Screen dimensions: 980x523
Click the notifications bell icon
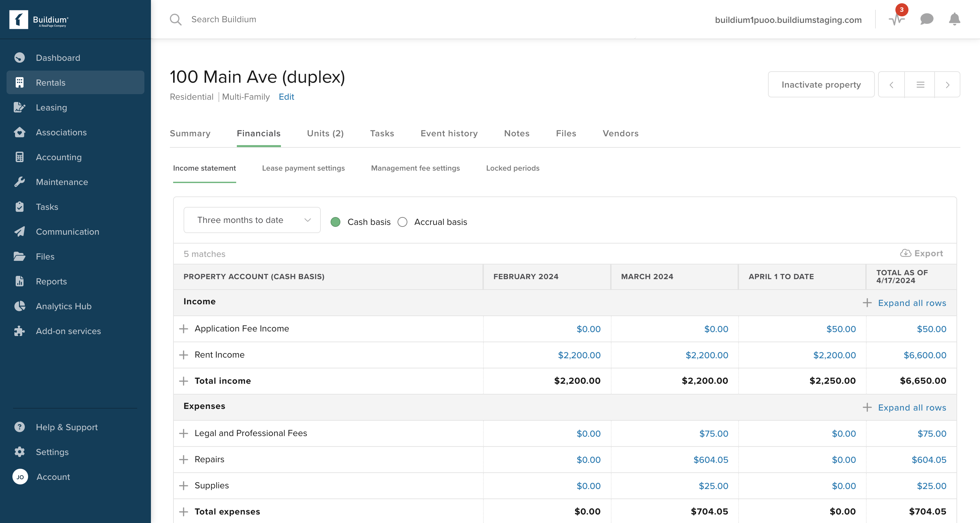point(954,19)
